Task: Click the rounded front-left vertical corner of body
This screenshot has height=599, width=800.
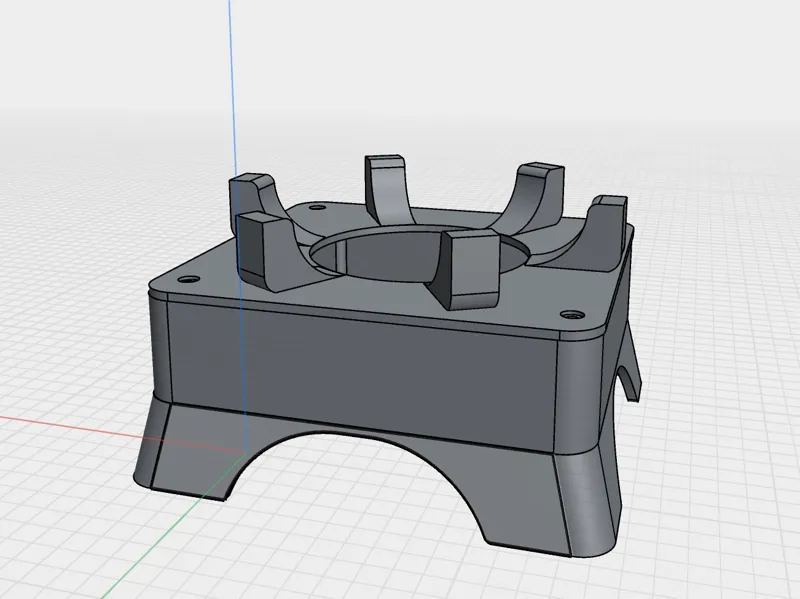Action: 159,347
